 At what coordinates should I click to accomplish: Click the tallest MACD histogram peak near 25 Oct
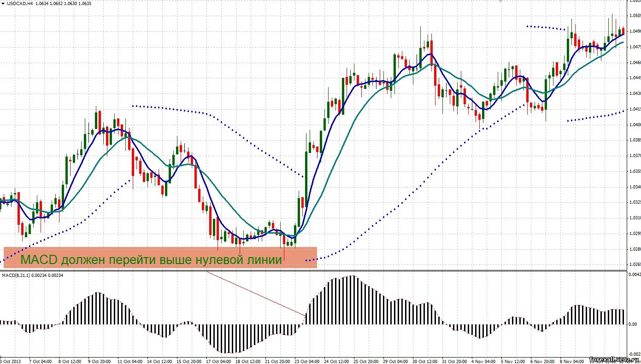(x=353, y=277)
